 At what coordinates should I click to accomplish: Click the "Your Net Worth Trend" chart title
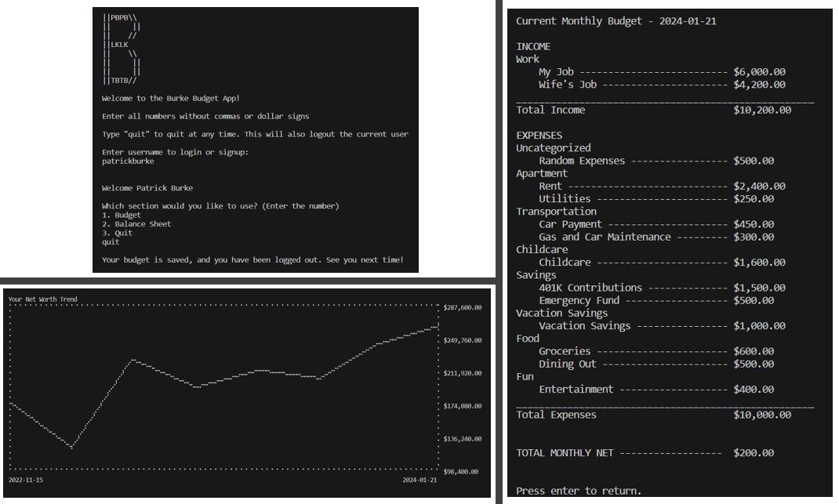click(x=42, y=299)
